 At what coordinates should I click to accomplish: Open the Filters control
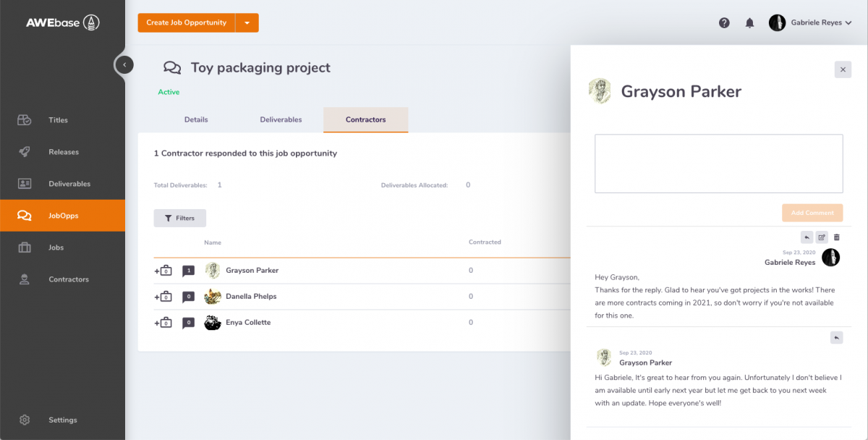[x=179, y=218]
